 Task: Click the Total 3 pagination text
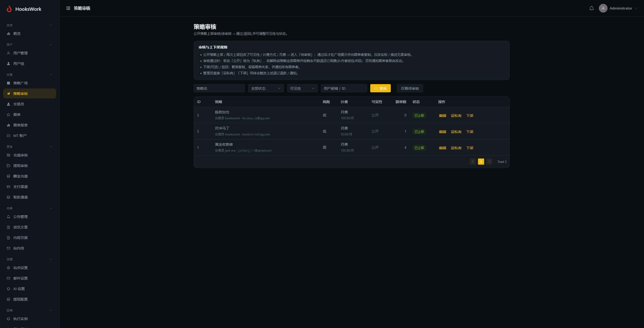point(502,162)
